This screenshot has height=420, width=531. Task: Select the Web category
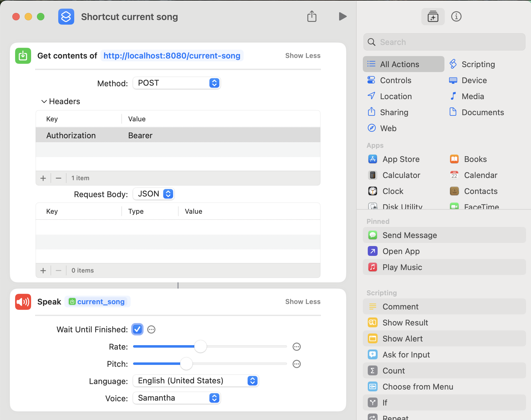[382, 128]
